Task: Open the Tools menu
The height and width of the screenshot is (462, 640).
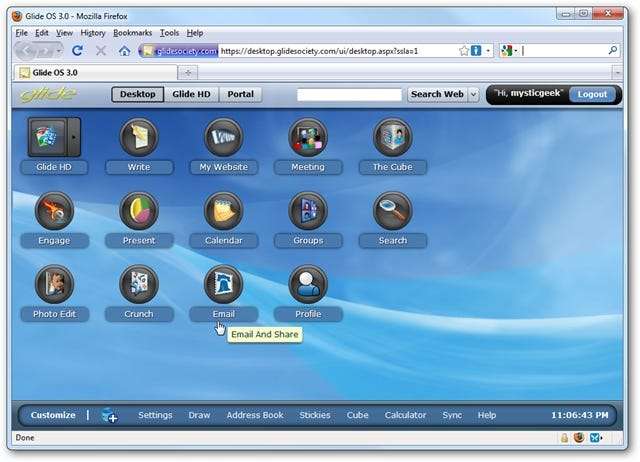Action: point(169,33)
